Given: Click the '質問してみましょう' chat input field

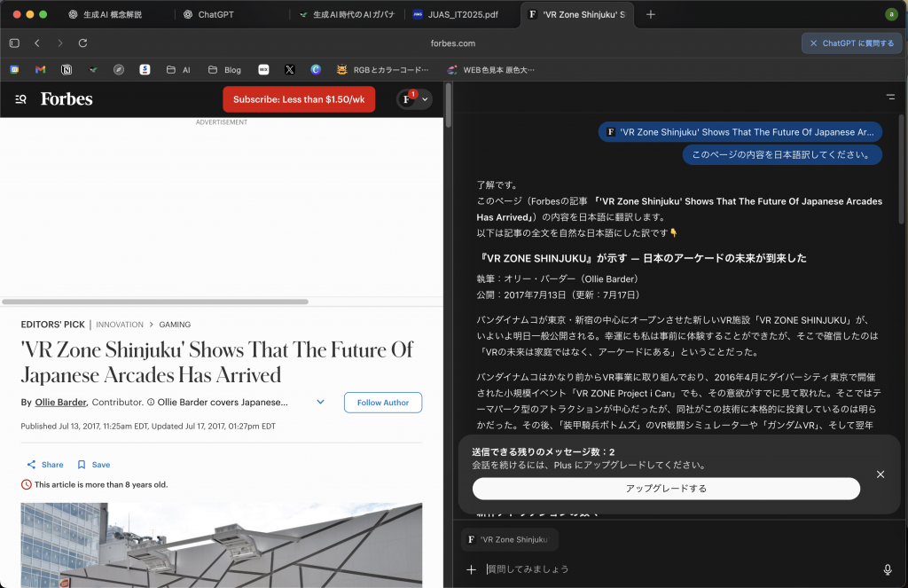Looking at the screenshot, I should point(674,569).
